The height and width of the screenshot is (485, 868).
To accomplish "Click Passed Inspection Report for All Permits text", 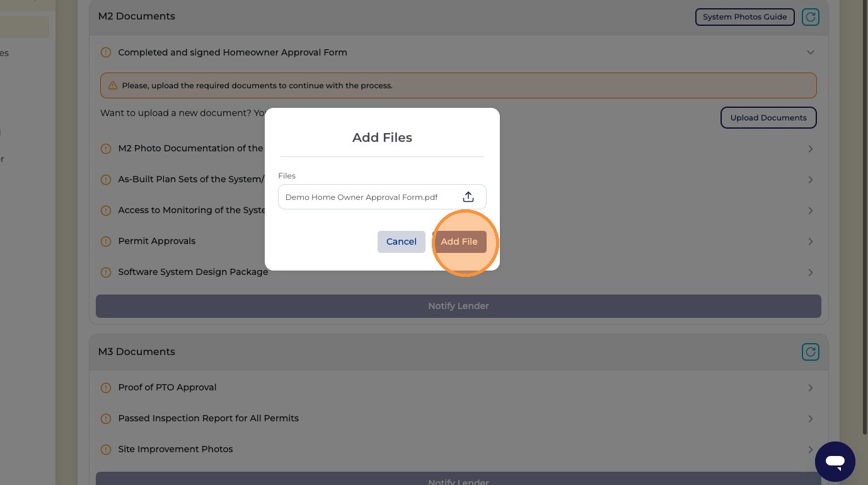I will (208, 418).
